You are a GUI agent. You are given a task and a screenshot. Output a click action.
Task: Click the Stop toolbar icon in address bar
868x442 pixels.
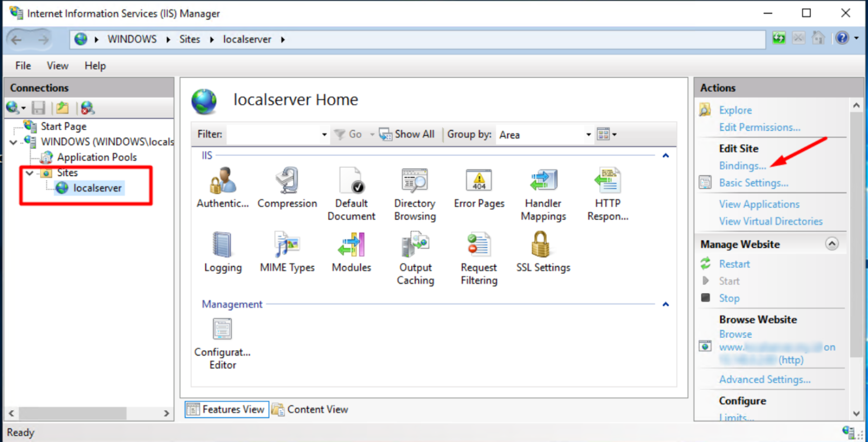[798, 38]
